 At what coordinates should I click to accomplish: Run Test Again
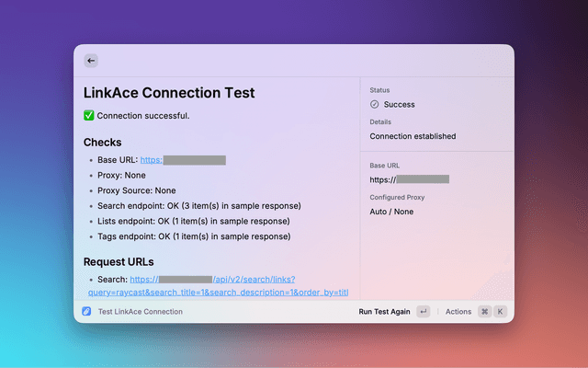coord(384,312)
